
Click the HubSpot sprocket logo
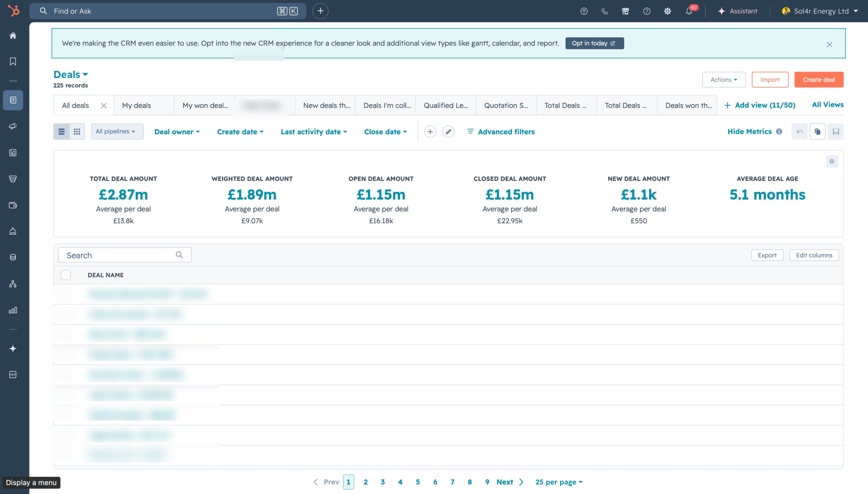14,11
